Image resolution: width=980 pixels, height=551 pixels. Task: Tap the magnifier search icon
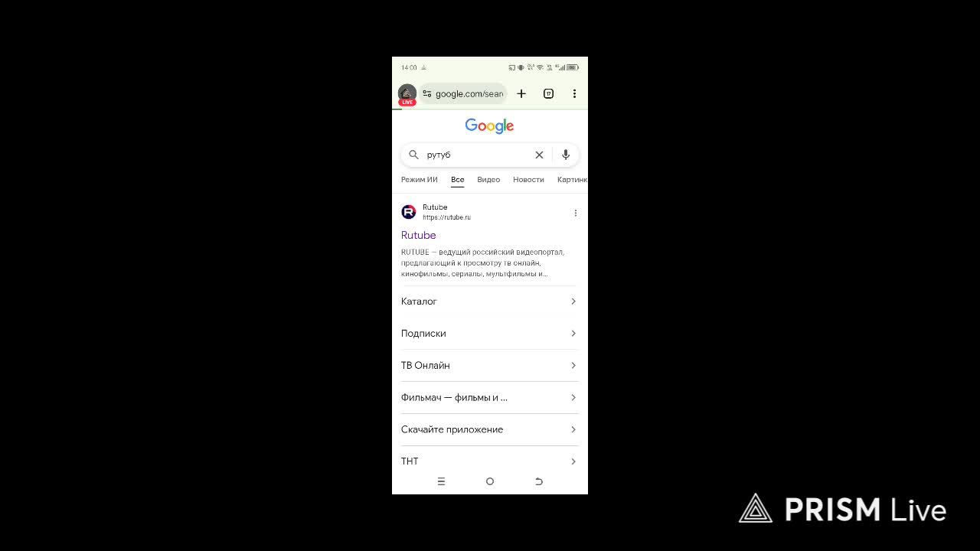pyautogui.click(x=413, y=155)
